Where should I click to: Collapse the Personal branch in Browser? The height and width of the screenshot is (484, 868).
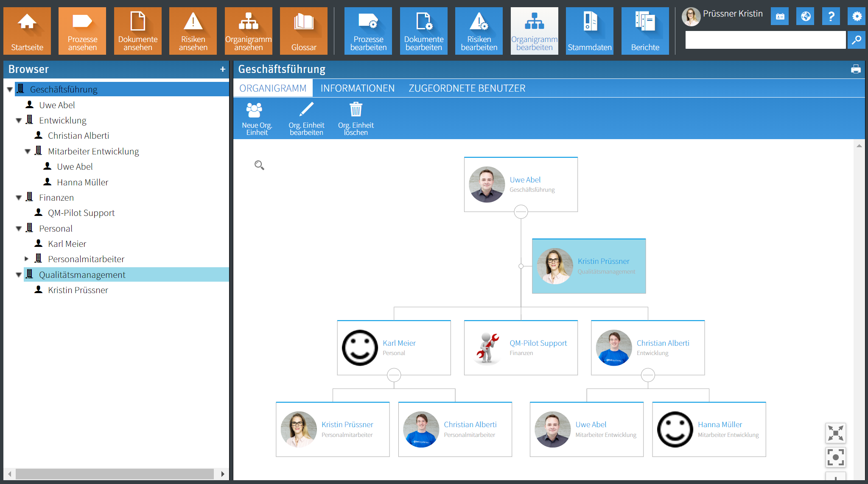tap(19, 228)
